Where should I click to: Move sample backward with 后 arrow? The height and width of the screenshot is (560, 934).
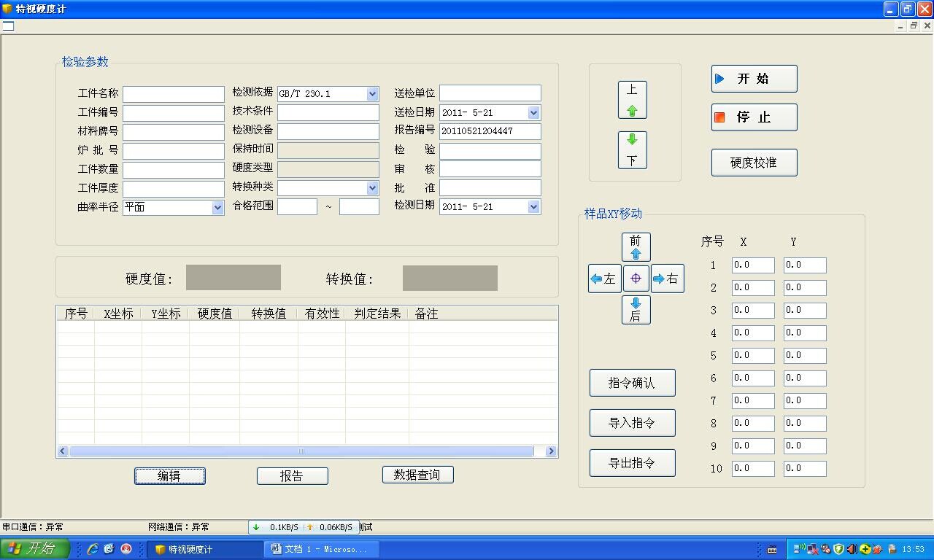[x=636, y=309]
